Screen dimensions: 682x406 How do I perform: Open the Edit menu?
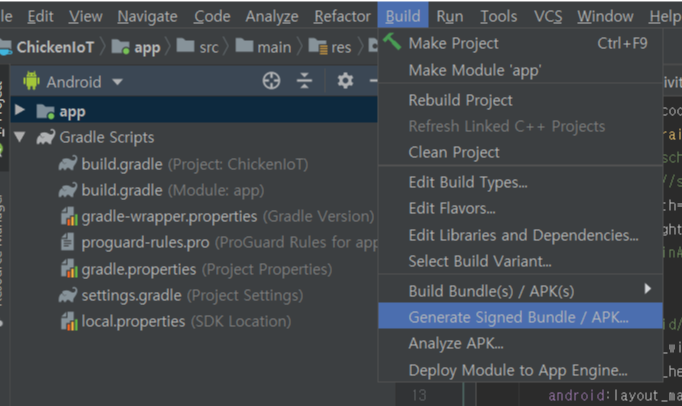[x=40, y=17]
